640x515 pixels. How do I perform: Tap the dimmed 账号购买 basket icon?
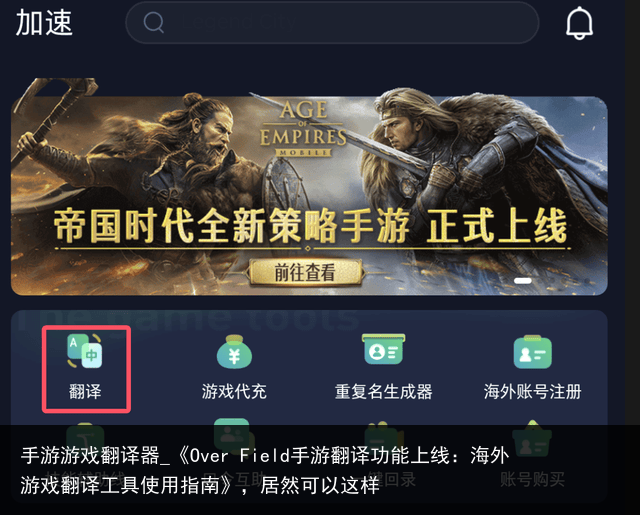[532, 439]
